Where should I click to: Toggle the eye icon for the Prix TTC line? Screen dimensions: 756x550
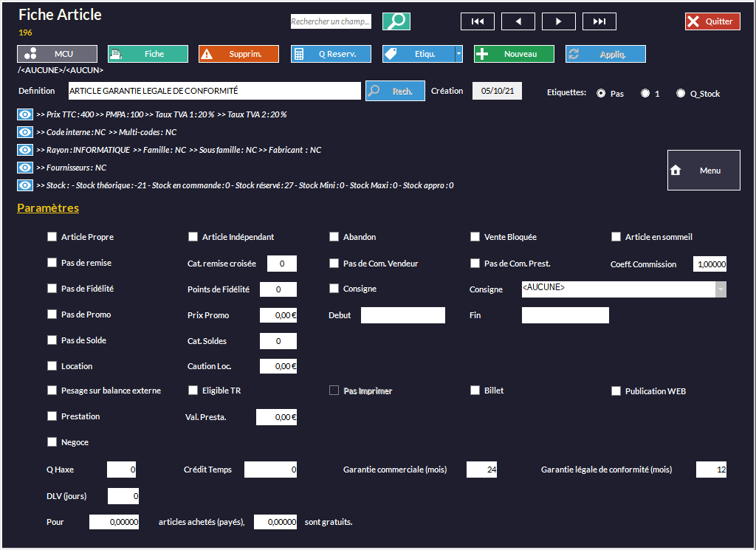pyautogui.click(x=25, y=114)
